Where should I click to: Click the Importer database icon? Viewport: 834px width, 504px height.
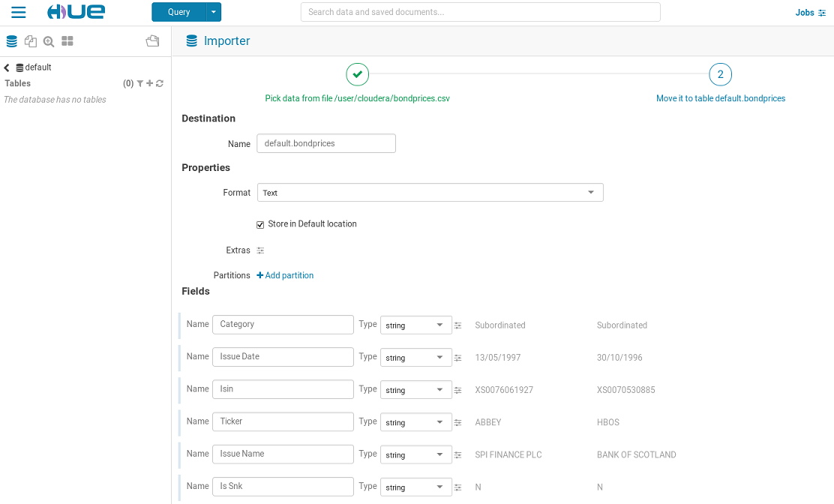coord(192,41)
